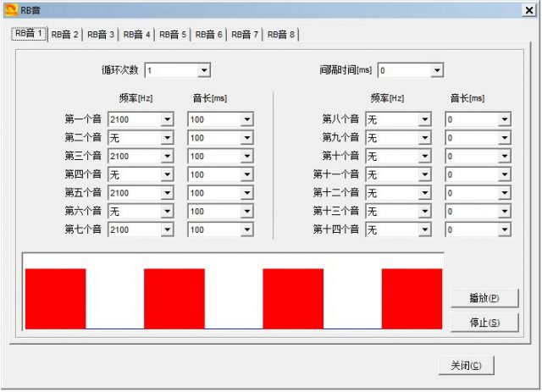
Task: Open the 第十三个音 frequency dropdown
Action: (x=425, y=211)
